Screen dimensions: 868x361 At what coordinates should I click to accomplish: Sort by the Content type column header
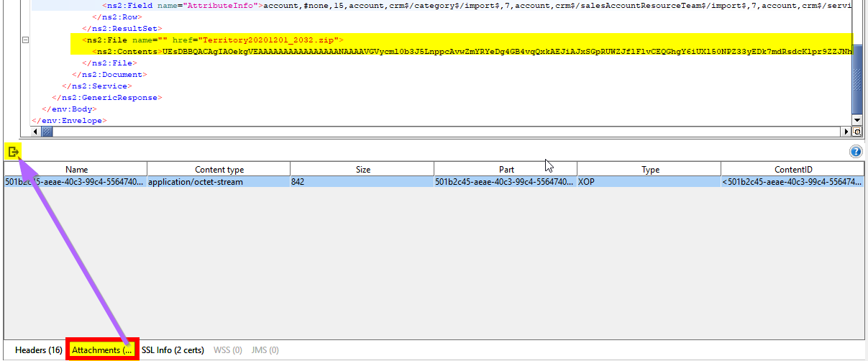(x=219, y=170)
